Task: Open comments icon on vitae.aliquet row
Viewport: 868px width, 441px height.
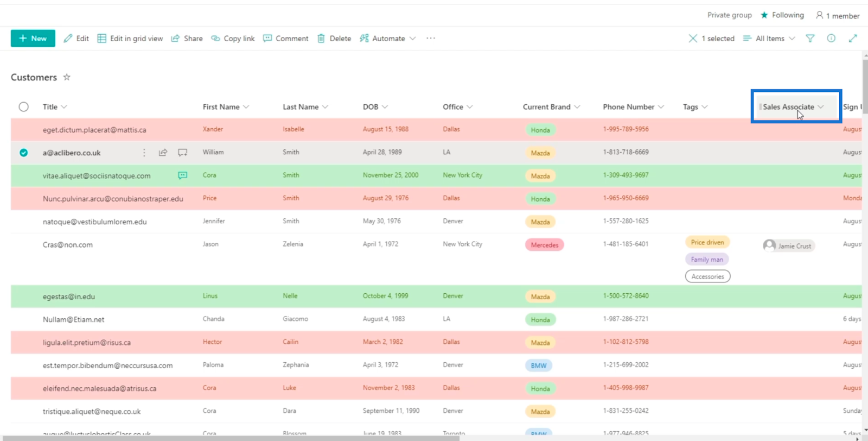Action: pos(183,175)
